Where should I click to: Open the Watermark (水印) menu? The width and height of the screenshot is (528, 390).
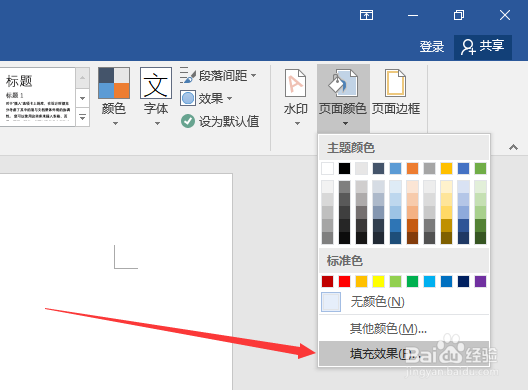(296, 97)
